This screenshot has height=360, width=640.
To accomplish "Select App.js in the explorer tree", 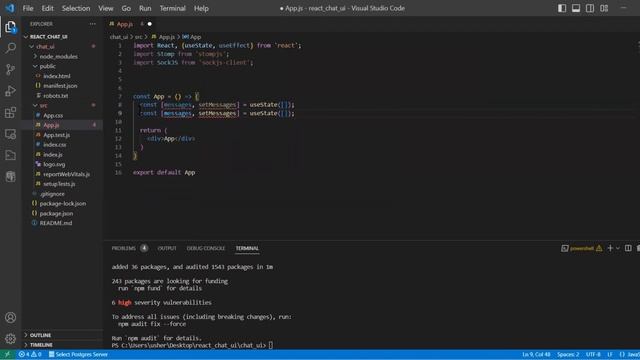I will 51,125.
